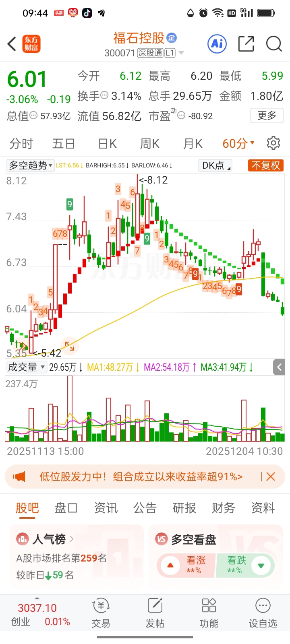Tap A股市场排名第259名 text
Viewport: 290px width, 644px height.
point(61,558)
